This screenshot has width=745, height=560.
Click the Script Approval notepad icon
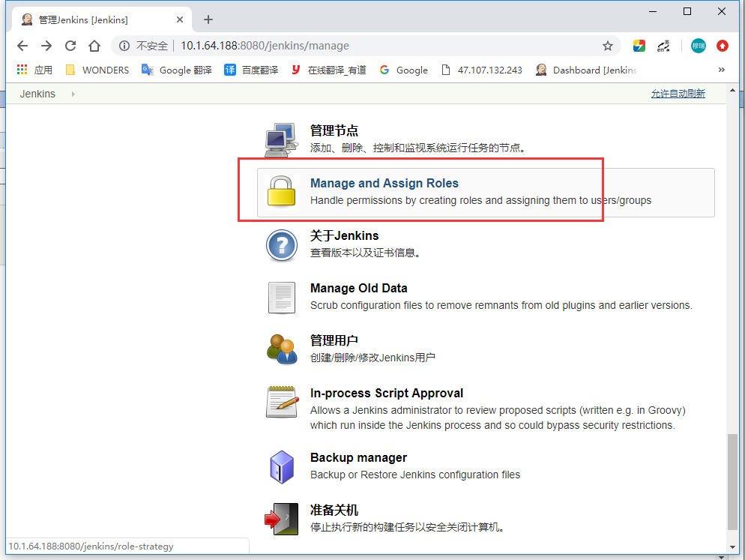click(x=283, y=402)
